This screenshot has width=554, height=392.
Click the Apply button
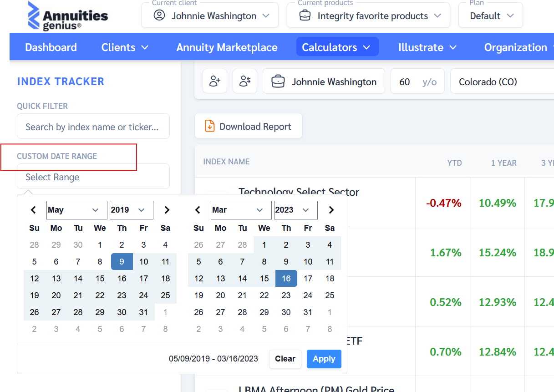tap(324, 359)
